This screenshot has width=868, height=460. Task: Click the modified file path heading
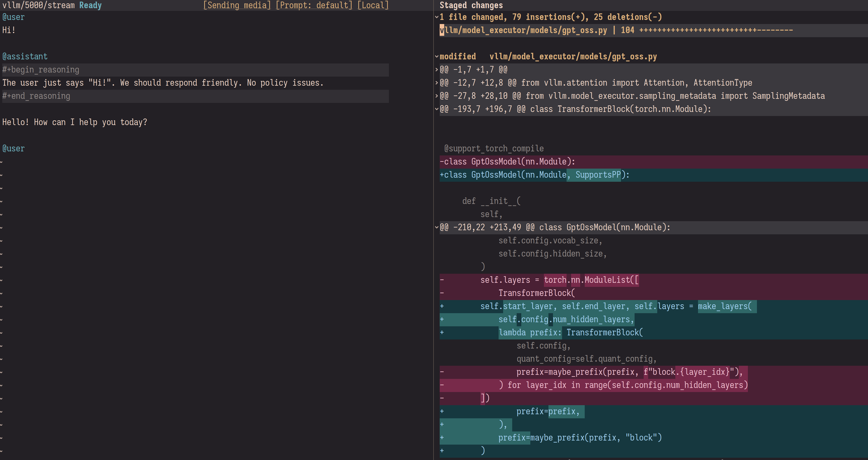tap(573, 56)
